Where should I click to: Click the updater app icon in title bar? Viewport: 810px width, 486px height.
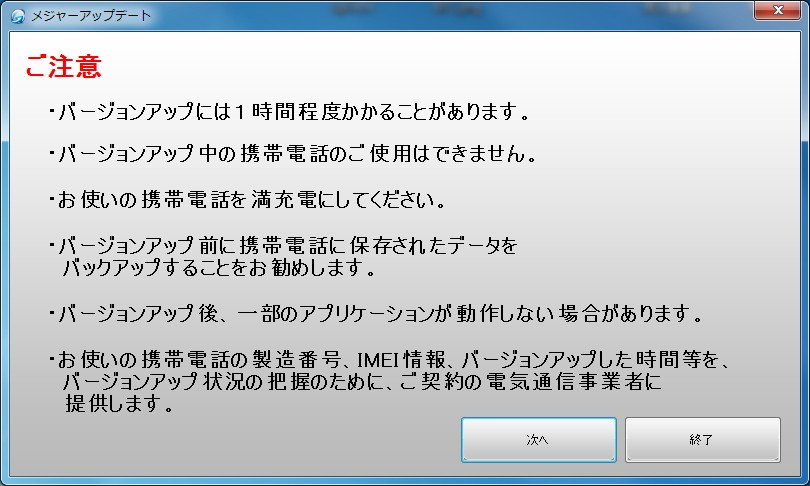[17, 16]
